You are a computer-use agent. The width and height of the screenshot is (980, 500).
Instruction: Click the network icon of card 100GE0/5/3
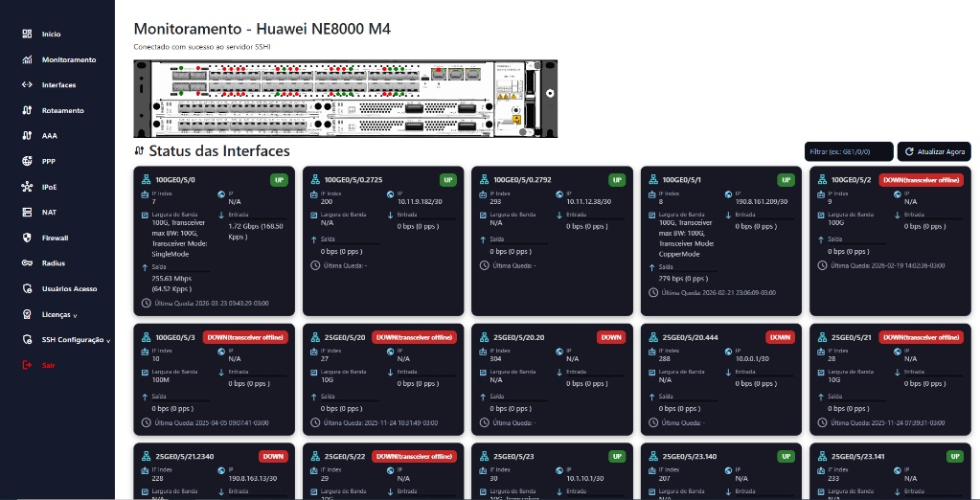(147, 337)
